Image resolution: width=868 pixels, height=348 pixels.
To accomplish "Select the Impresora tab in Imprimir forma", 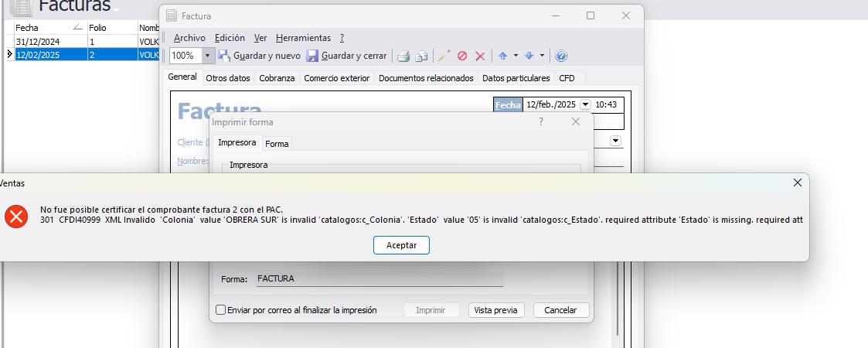I will click(x=237, y=142).
